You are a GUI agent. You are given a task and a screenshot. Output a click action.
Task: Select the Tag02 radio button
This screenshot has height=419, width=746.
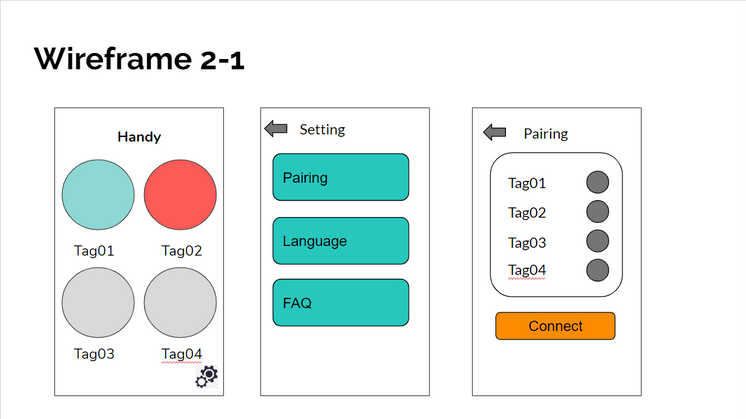[597, 211]
